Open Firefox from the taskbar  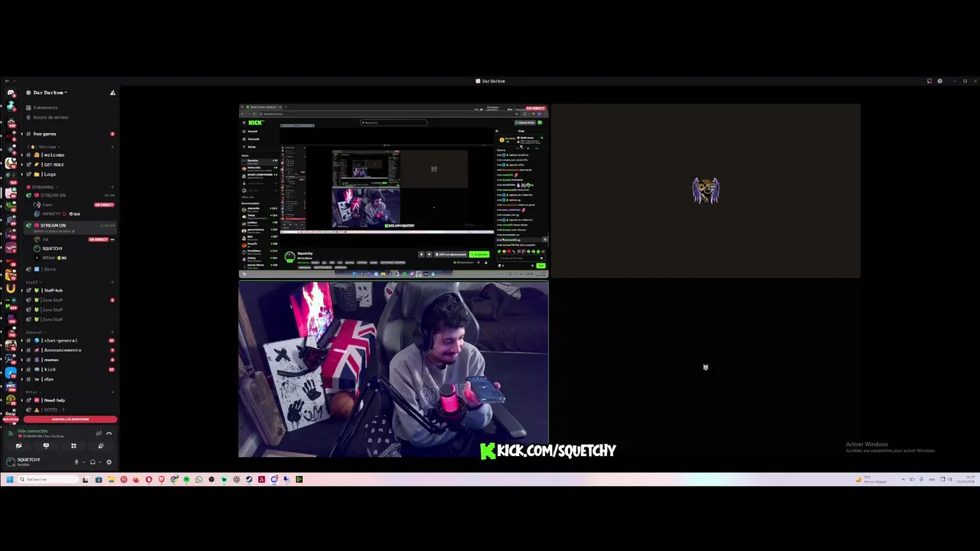136,479
